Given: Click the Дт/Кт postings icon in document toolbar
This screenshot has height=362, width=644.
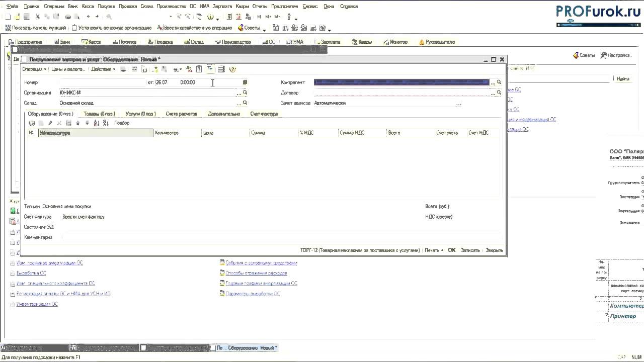Looking at the screenshot, I should point(189,69).
